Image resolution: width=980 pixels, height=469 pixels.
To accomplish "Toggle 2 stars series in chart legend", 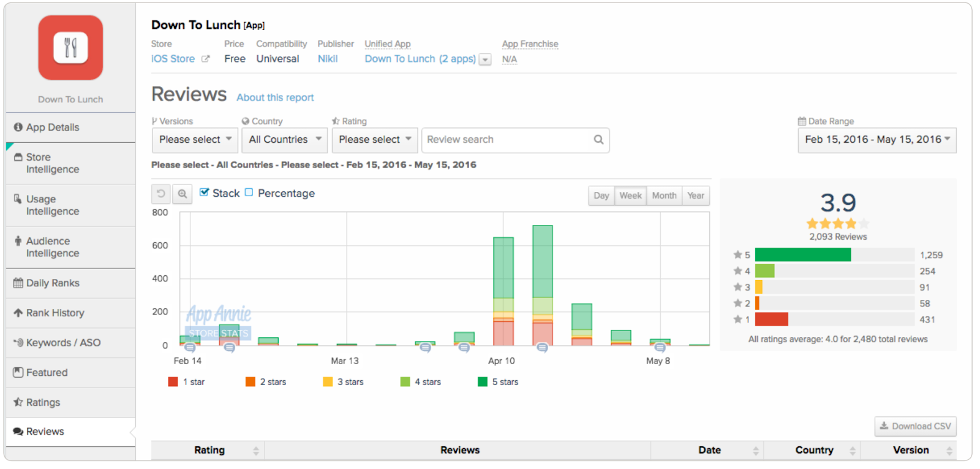I will 266,382.
